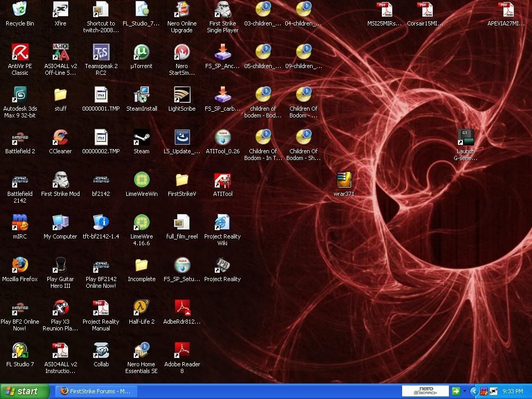Viewport: 532px width, 399px height.
Task: Select the AdbeRdr812 installer icon
Action: coord(182,308)
